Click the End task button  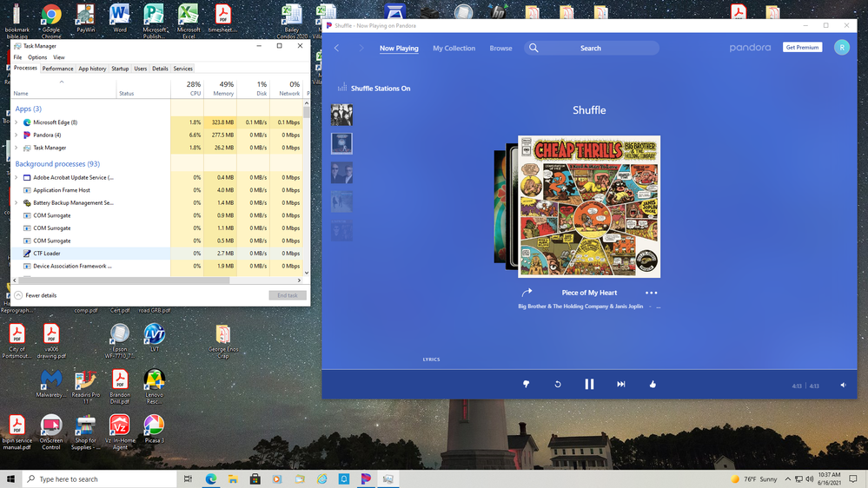point(288,295)
